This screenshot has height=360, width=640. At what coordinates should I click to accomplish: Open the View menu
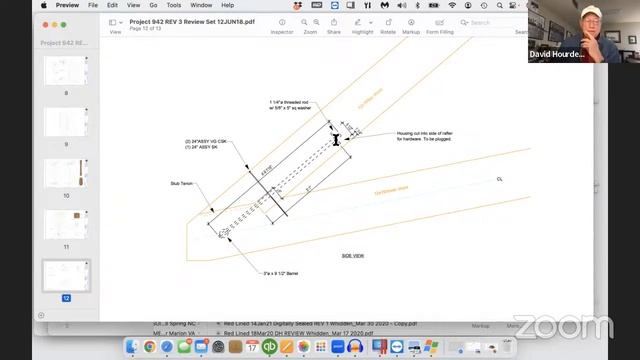pos(133,5)
